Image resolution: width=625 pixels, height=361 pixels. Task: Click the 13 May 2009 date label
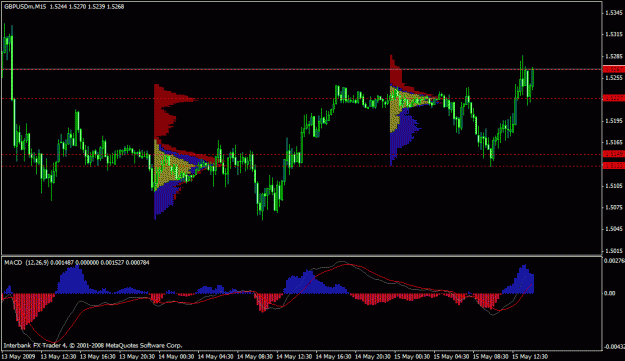pyautogui.click(x=18, y=357)
